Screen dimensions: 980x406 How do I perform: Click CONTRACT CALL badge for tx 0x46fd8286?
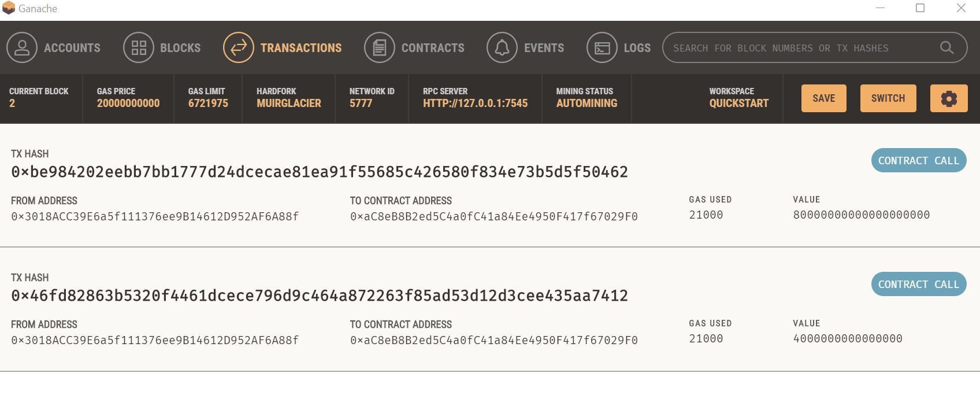[919, 284]
